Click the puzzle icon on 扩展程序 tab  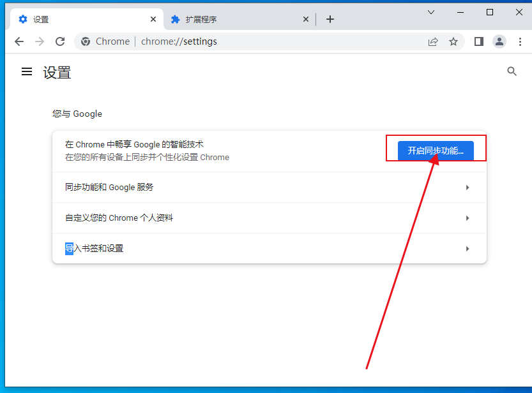click(x=175, y=19)
